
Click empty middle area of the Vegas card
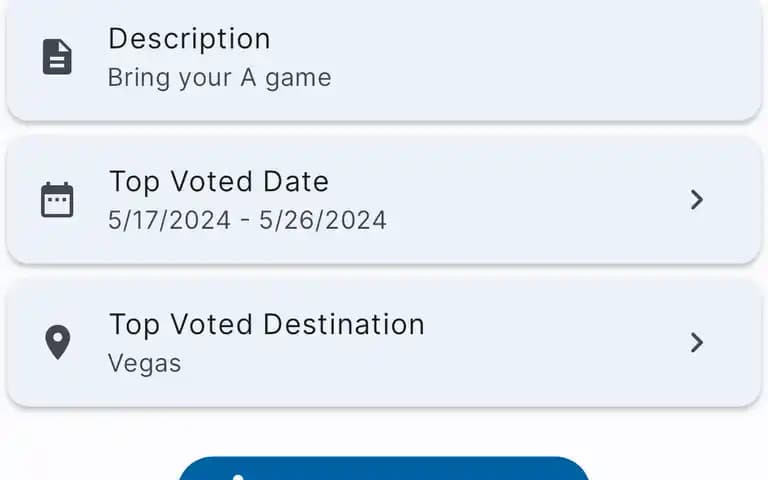click(539, 343)
